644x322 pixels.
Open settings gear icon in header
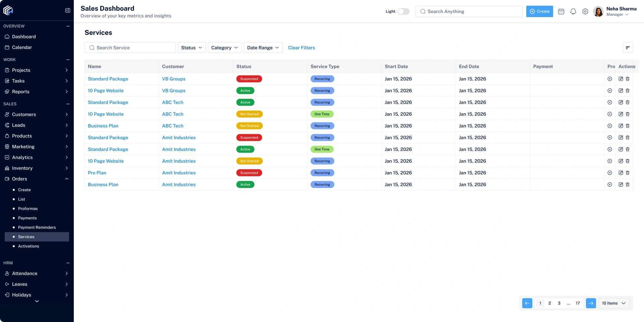click(x=585, y=11)
